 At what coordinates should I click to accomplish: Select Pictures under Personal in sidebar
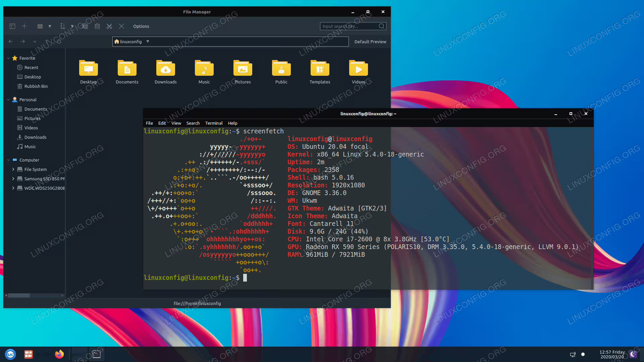32,118
